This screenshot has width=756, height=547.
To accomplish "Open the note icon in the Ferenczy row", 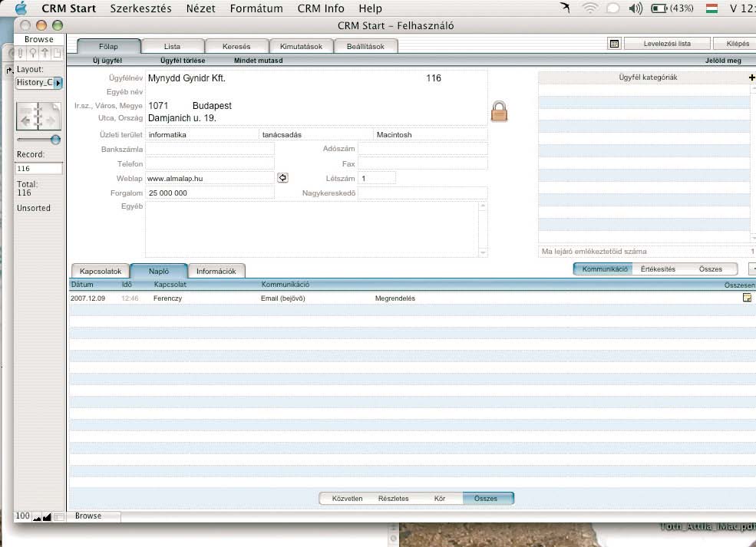I will coord(747,298).
